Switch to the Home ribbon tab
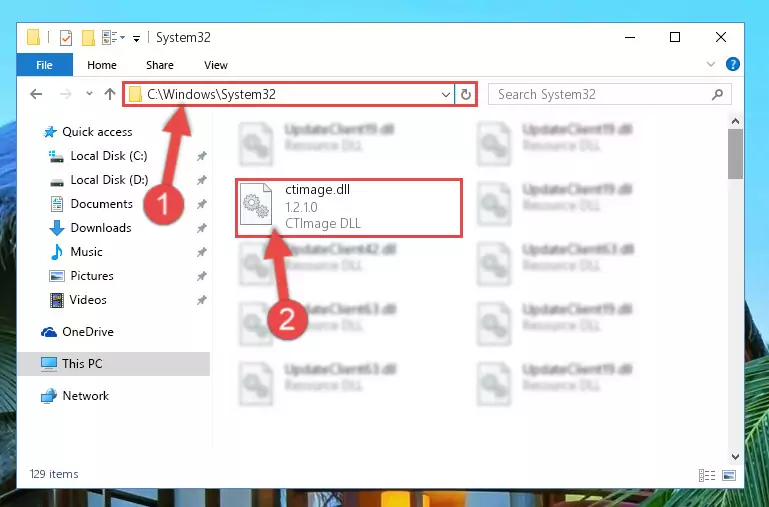 (102, 65)
